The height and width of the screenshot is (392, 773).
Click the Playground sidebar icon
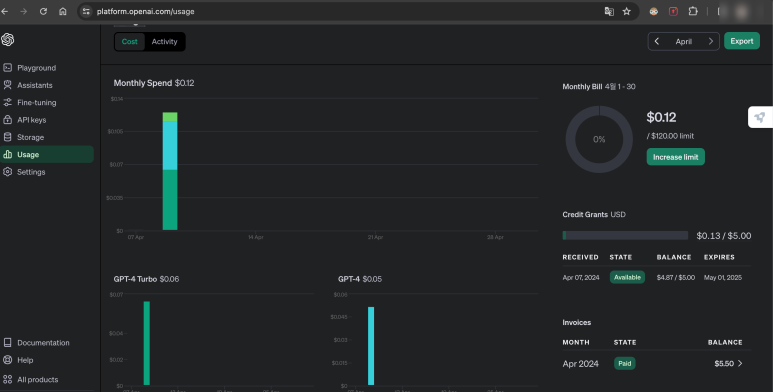[7, 68]
